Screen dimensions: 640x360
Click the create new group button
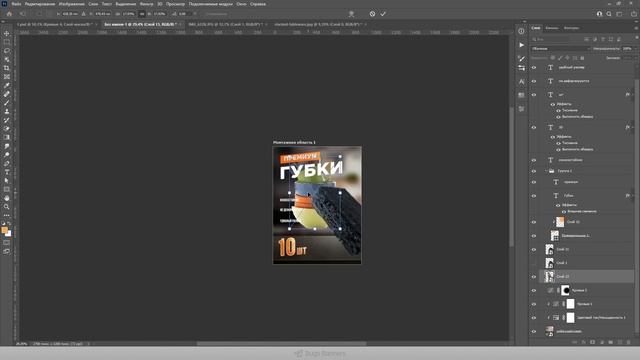(611, 342)
